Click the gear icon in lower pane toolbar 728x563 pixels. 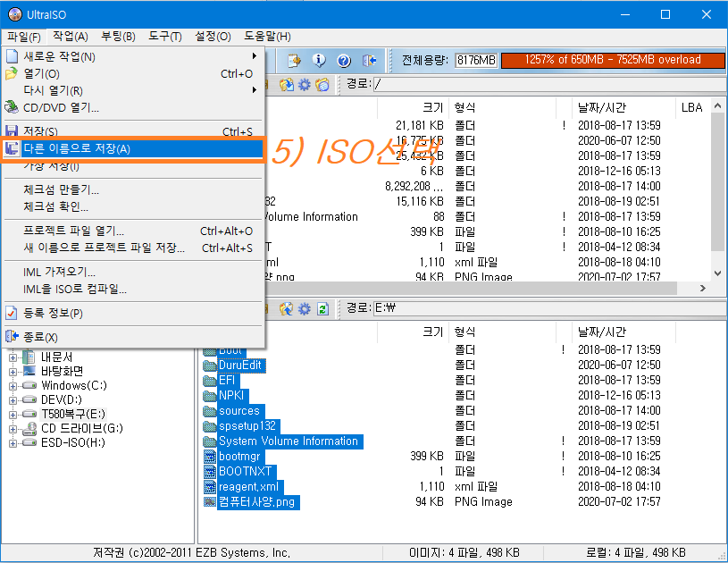[x=304, y=308]
